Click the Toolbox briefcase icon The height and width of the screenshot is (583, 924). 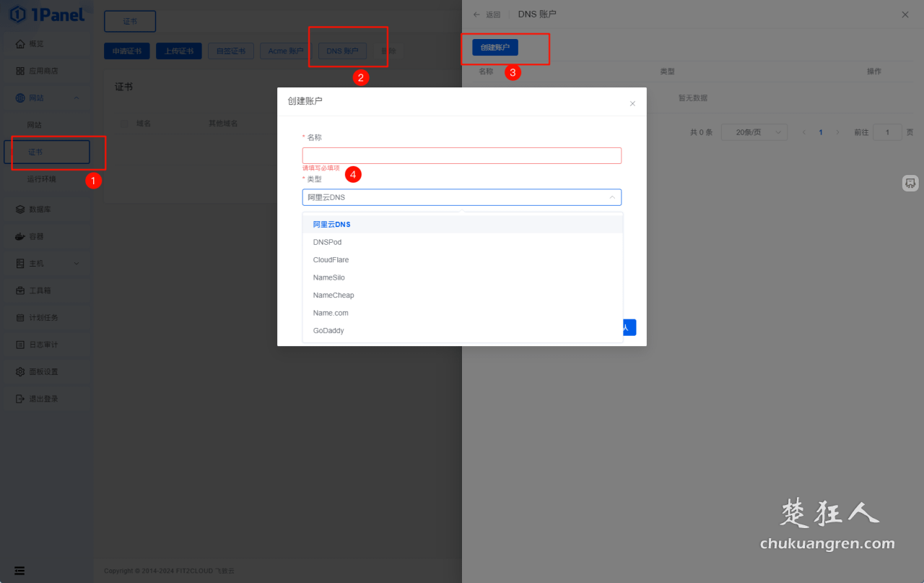[20, 290]
